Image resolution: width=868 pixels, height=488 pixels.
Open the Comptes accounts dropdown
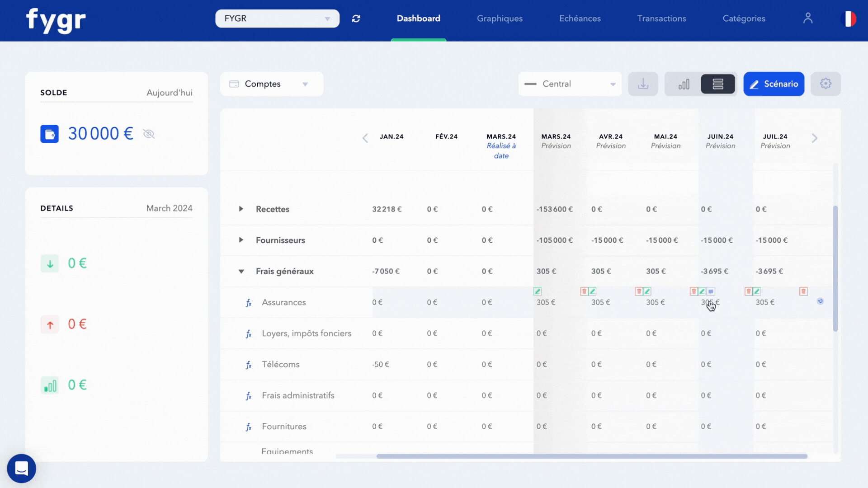(271, 84)
